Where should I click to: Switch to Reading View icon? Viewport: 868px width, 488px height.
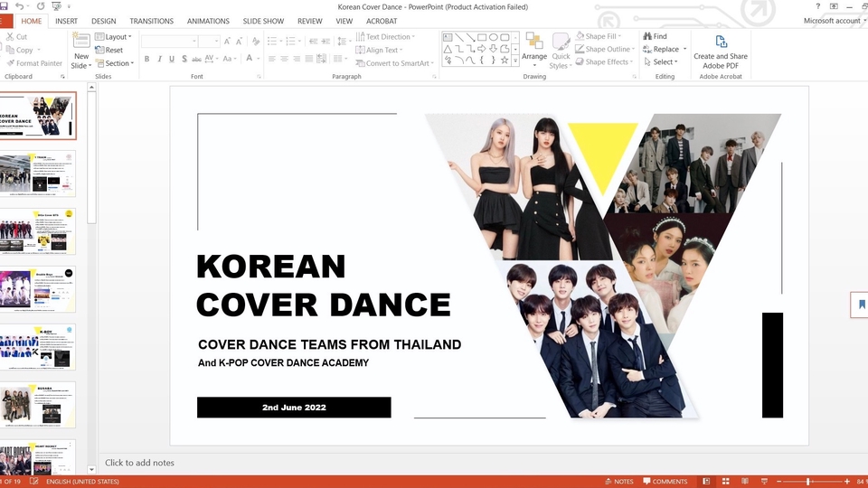click(745, 482)
